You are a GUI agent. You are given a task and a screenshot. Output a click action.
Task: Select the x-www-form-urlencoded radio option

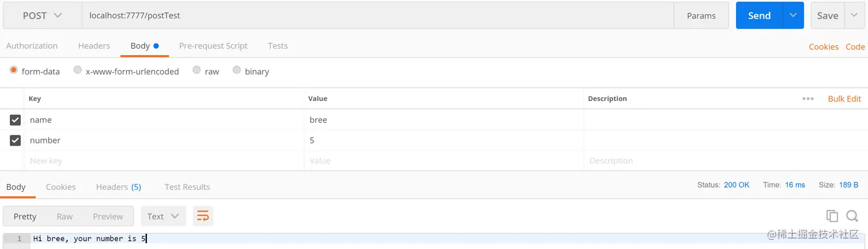(x=77, y=71)
